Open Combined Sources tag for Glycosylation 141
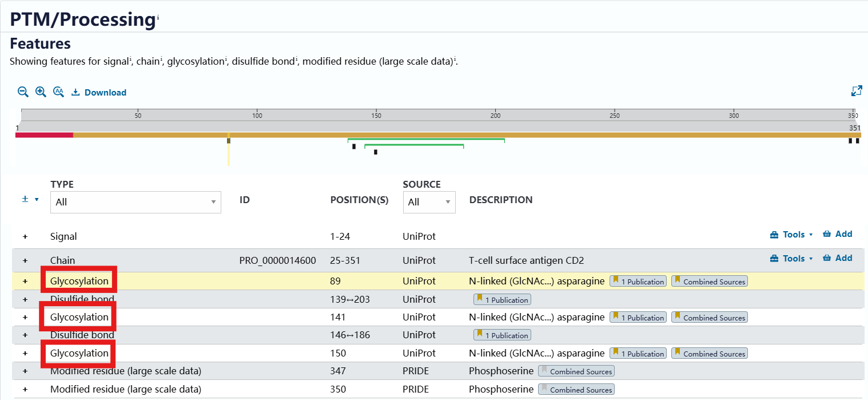Image resolution: width=868 pixels, height=400 pixels. point(710,318)
